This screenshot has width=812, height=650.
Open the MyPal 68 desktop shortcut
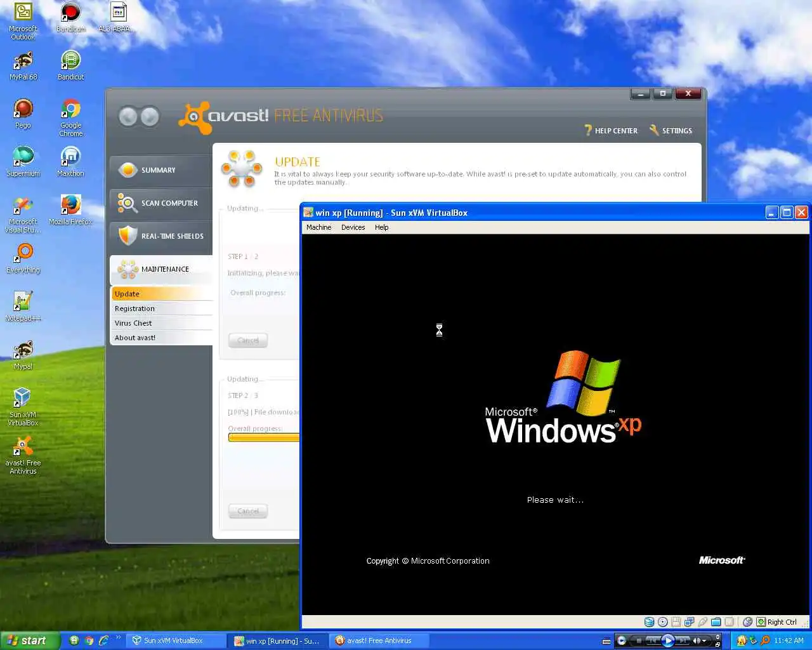(23, 65)
